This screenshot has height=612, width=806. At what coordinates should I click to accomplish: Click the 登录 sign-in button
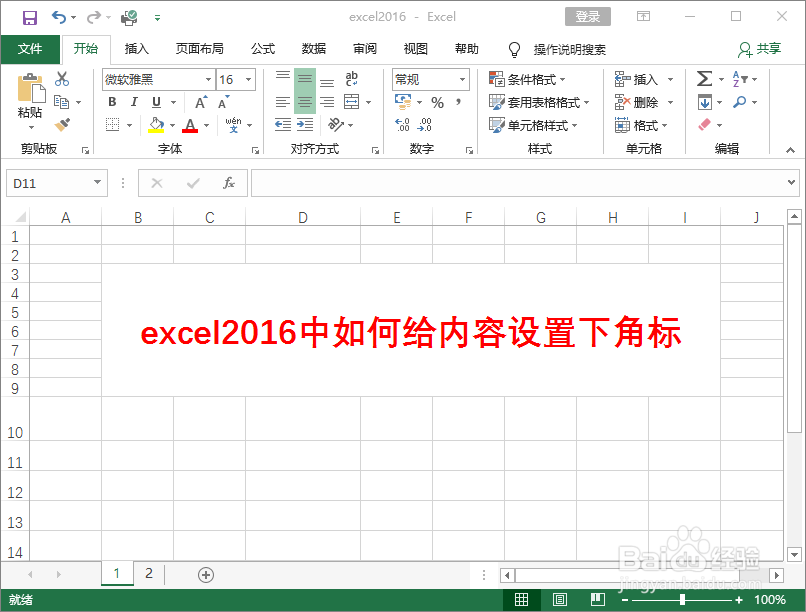pyautogui.click(x=588, y=16)
